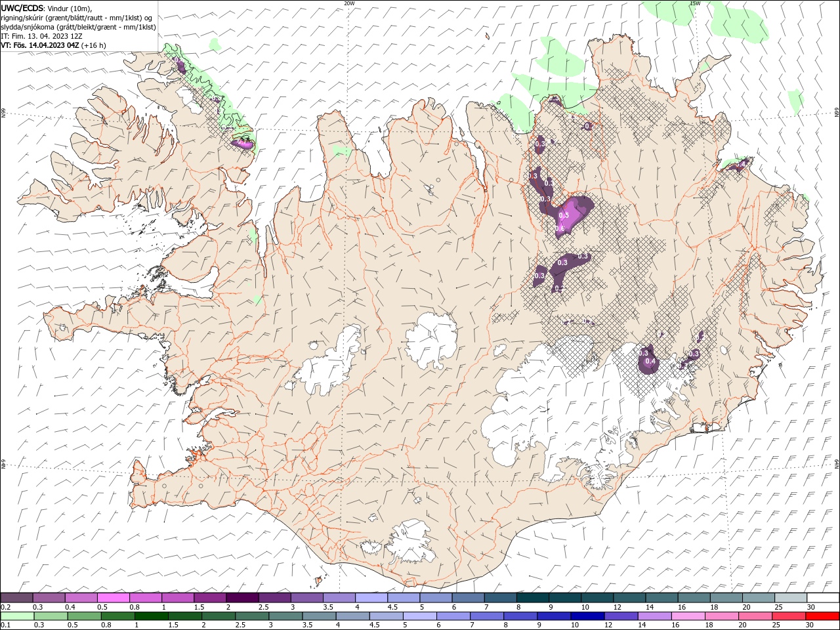Pick the 30 bright red swatch in the bottom scale

[822, 616]
